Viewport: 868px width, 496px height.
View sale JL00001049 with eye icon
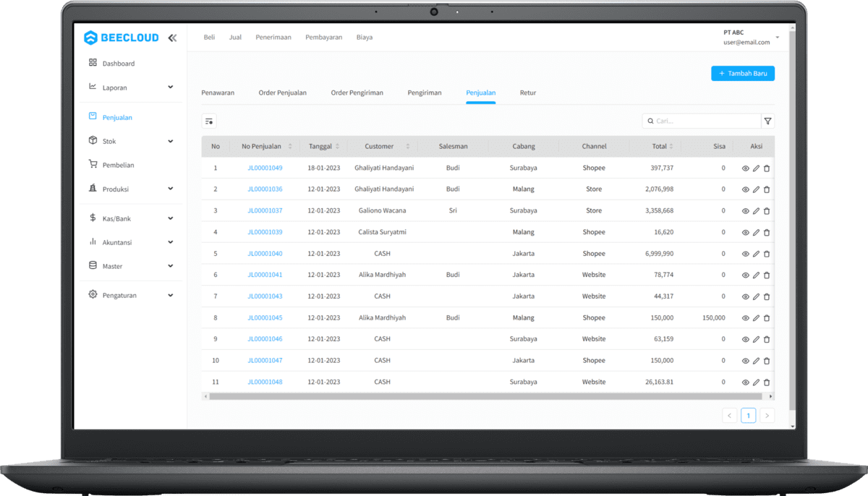click(x=746, y=168)
